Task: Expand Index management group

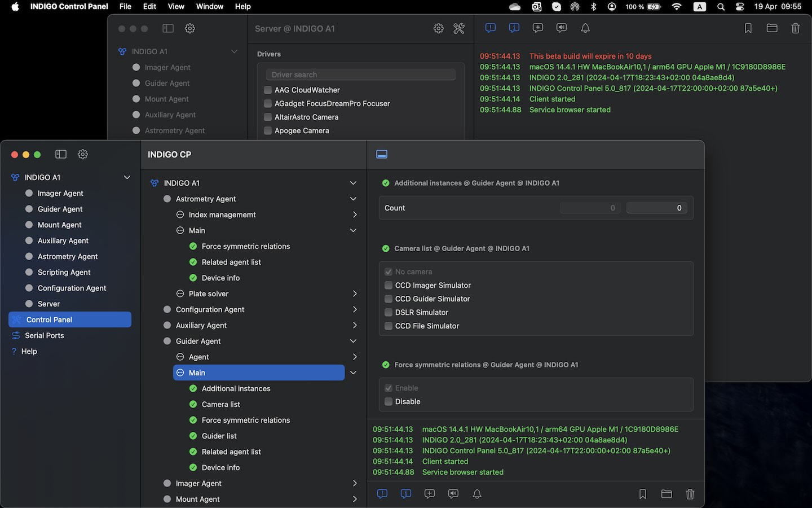Action: tap(355, 214)
